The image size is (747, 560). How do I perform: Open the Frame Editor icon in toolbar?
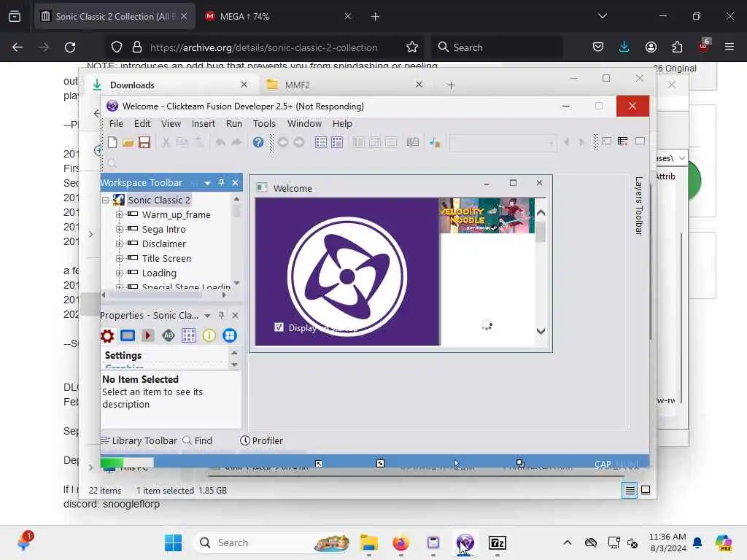(x=337, y=142)
